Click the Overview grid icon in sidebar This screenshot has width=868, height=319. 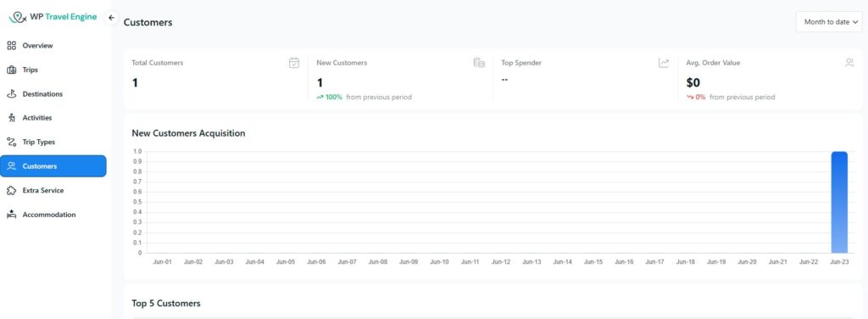pos(11,46)
